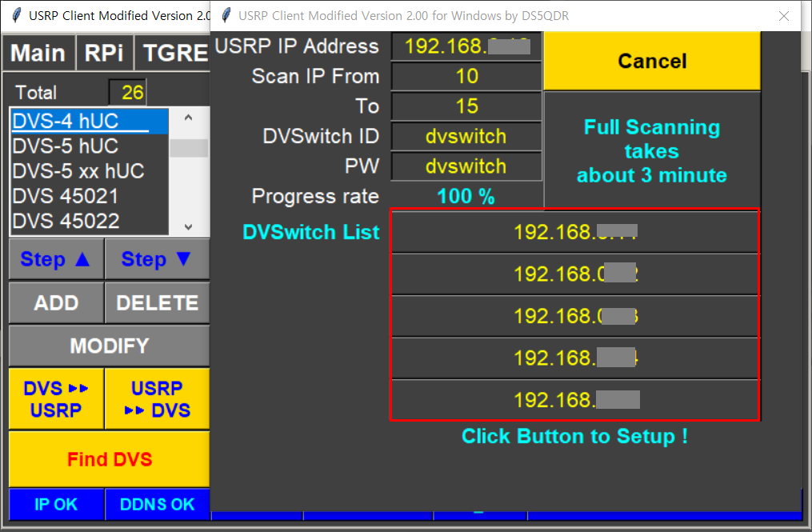Select the fifth DVSwitch List IP button

575,400
